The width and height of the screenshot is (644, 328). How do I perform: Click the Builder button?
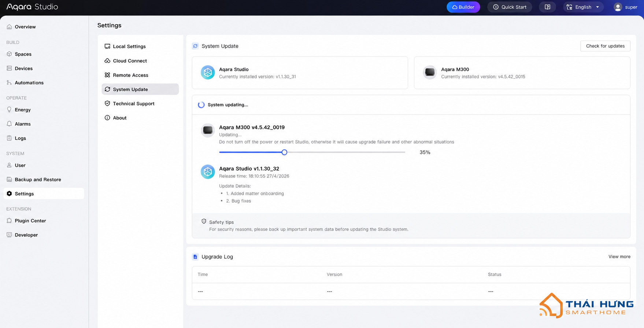click(463, 7)
